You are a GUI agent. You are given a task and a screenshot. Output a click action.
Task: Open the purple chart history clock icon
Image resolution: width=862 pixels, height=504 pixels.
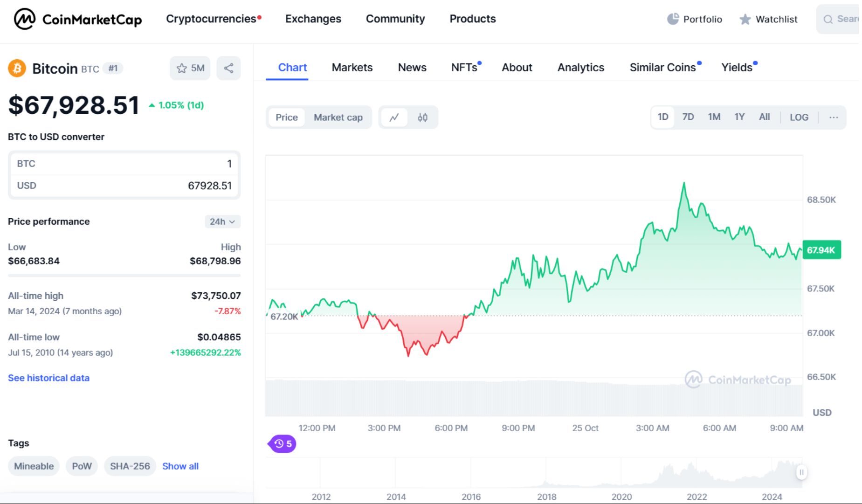tap(281, 444)
